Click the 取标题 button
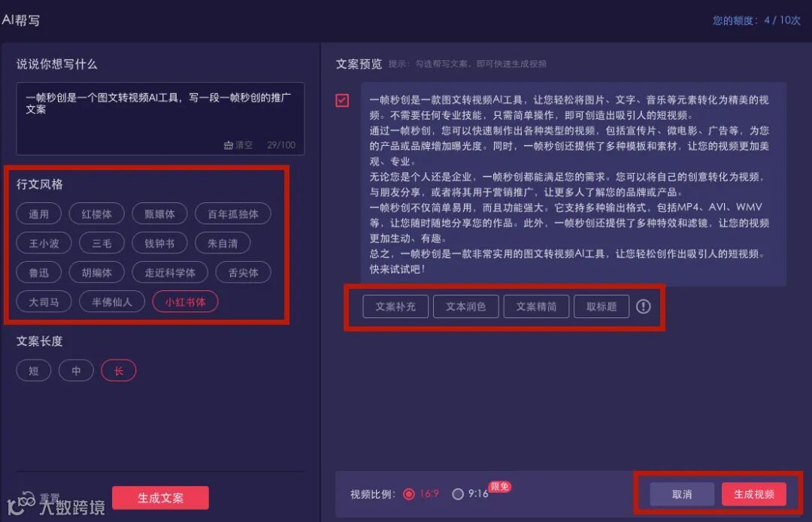 coord(601,307)
